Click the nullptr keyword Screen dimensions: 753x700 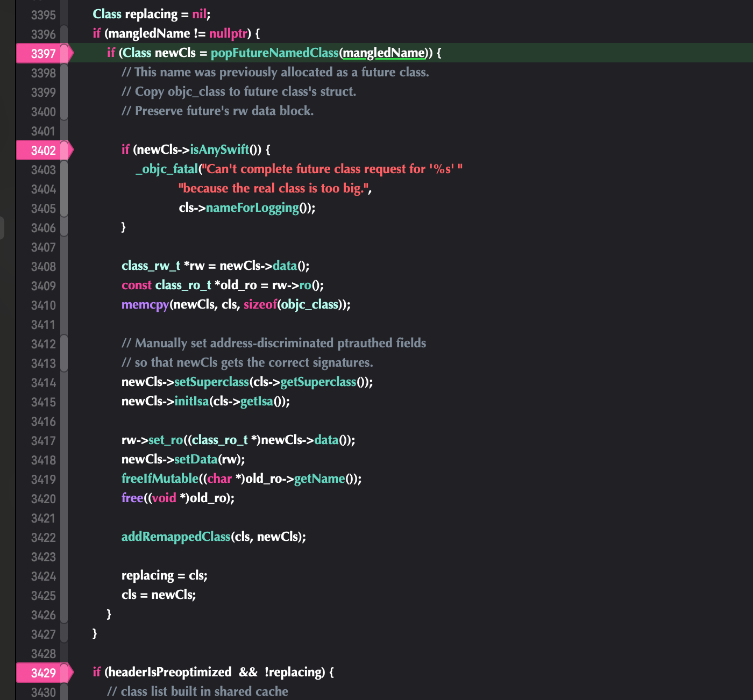point(228,33)
